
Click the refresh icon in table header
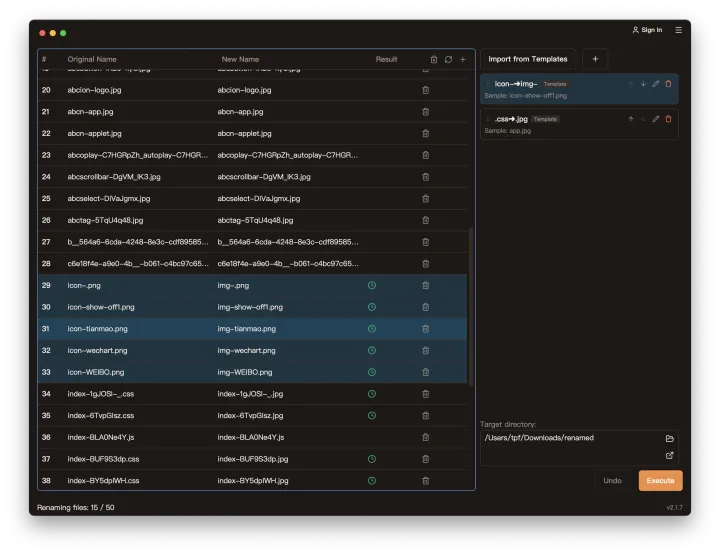[448, 59]
